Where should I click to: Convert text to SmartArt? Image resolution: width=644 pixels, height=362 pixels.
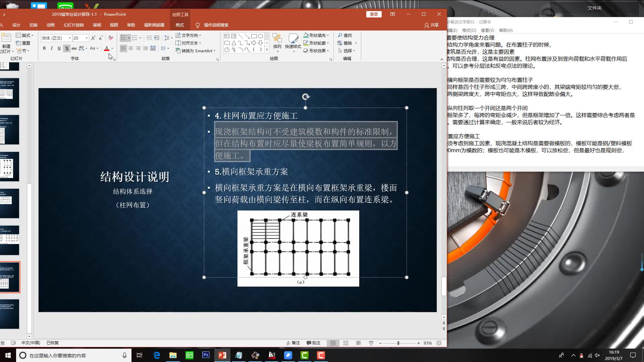196,51
